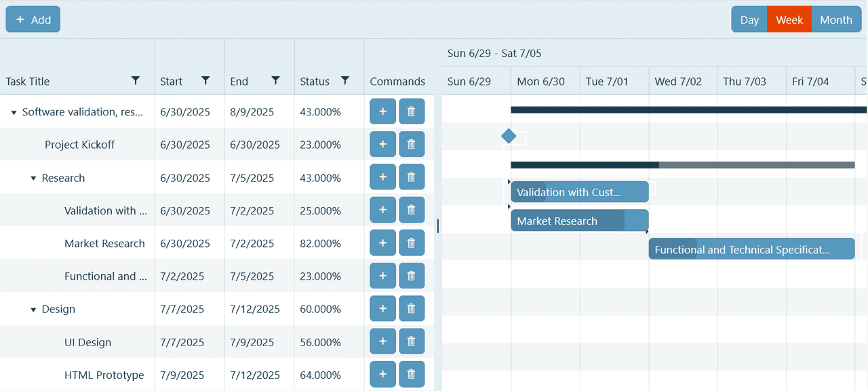Image resolution: width=868 pixels, height=391 pixels.
Task: Delete the HTML Prototype task row
Action: coord(412,375)
